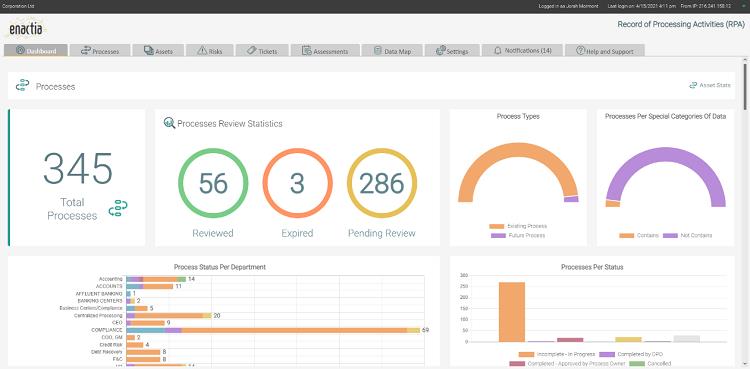Click Processes Per Special Categories Of Data title
Image resolution: width=750 pixels, height=369 pixels.
(665, 116)
